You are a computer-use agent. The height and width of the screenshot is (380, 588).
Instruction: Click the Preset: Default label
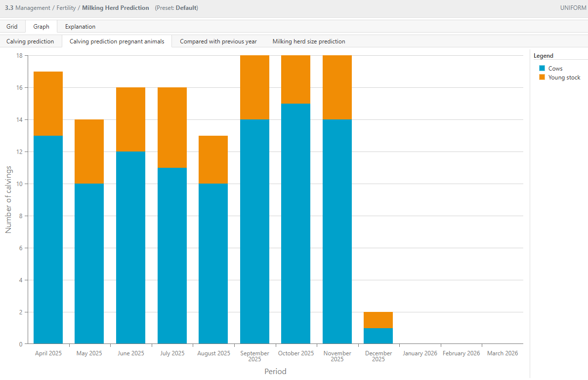176,8
